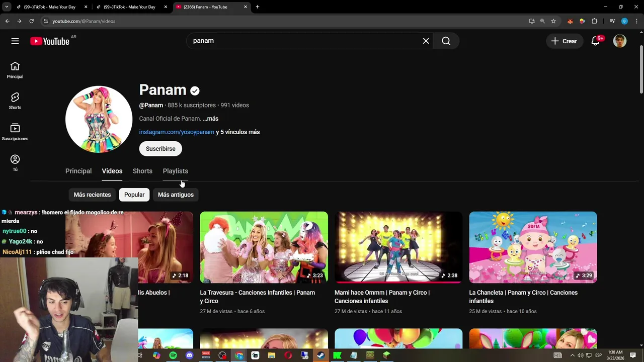The height and width of the screenshot is (362, 644).
Task: Go to the YouTube logo home link
Action: (50, 41)
